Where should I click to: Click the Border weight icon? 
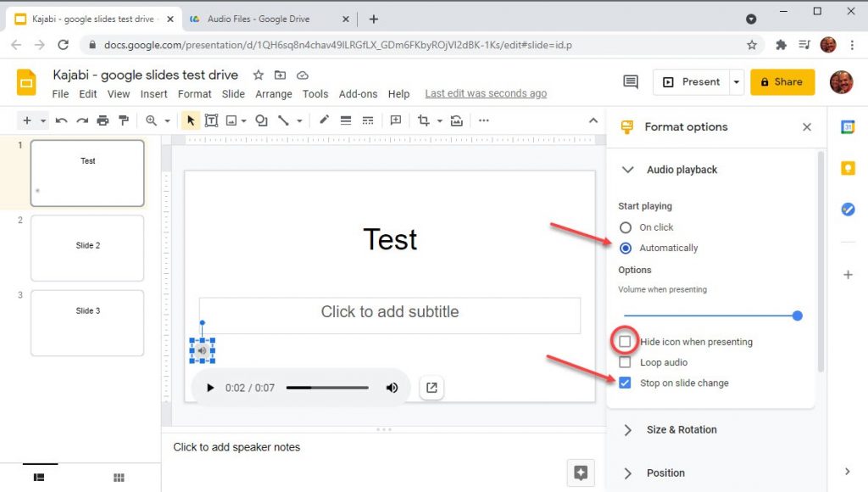pos(346,120)
